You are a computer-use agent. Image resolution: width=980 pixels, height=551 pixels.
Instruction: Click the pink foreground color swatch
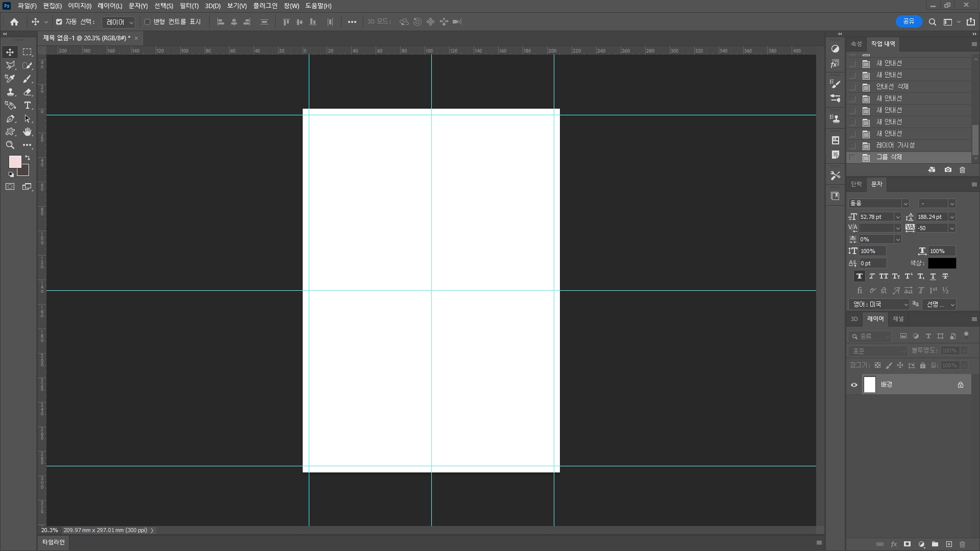[x=15, y=162]
